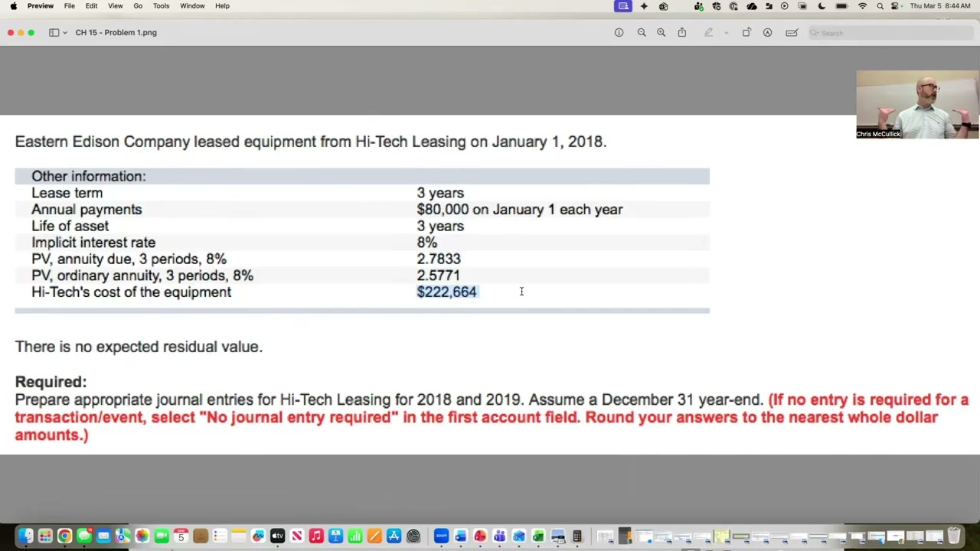Zoom out of the image
980x551 pixels.
[x=642, y=32]
